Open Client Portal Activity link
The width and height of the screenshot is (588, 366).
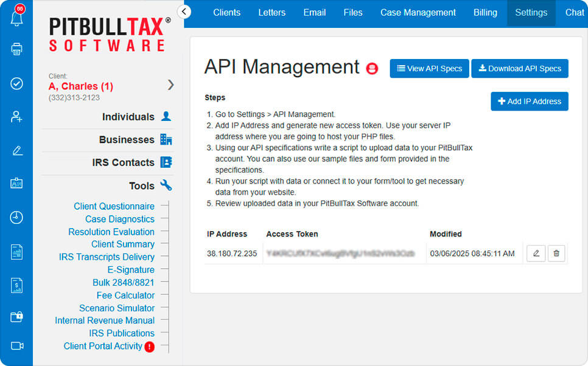coord(103,346)
